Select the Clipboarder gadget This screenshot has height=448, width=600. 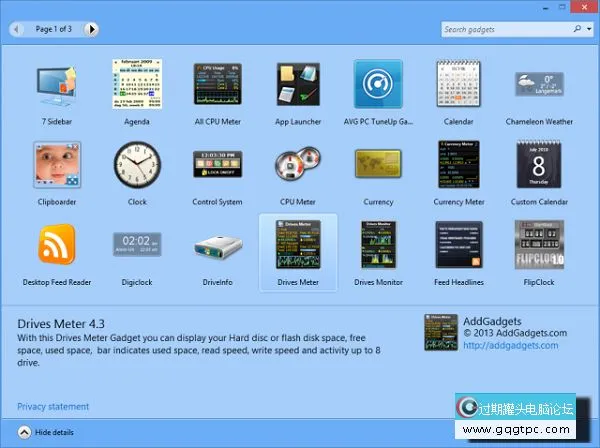coord(56,165)
